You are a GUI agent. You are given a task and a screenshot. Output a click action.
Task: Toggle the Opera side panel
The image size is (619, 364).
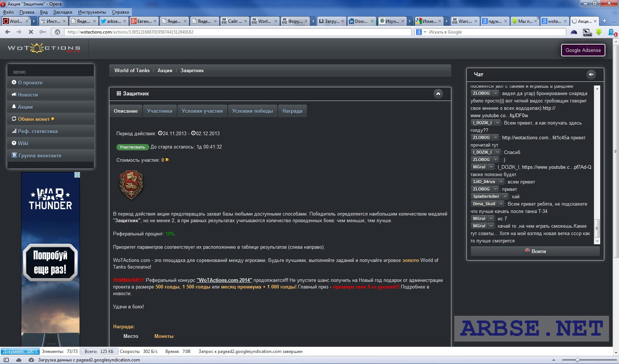(6, 360)
